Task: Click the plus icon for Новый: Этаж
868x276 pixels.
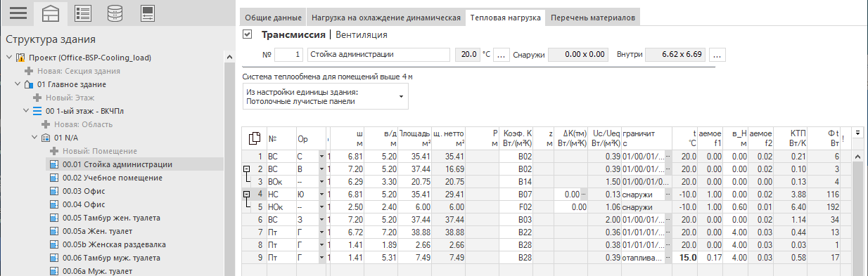Action: point(37,98)
